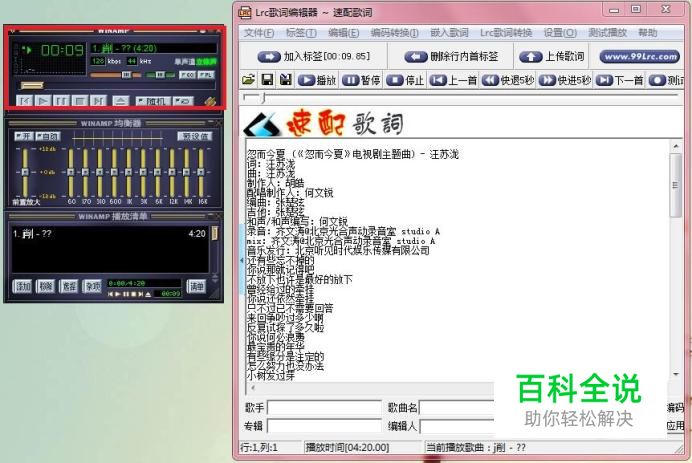Open file with the folder icon

(249, 80)
